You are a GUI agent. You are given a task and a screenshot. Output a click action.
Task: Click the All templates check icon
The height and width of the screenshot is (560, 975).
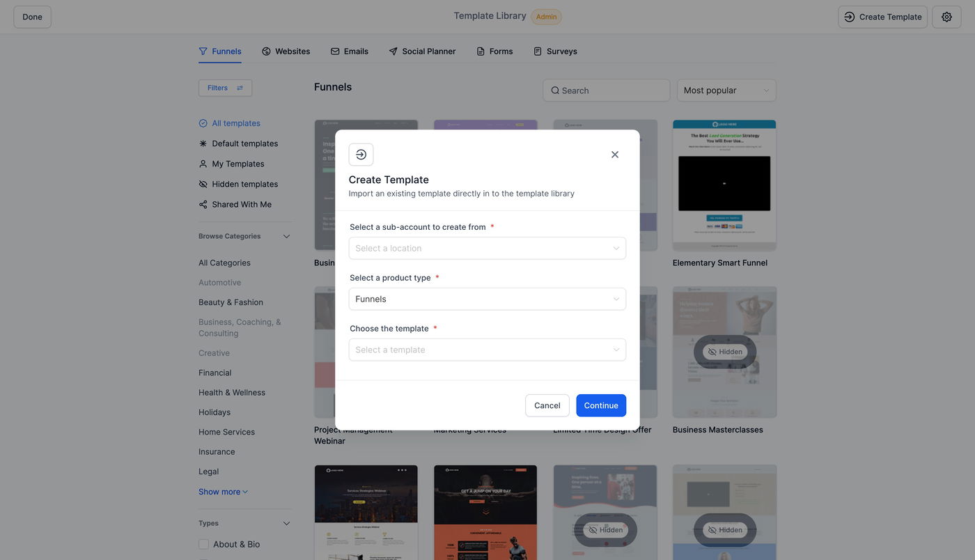pos(203,123)
